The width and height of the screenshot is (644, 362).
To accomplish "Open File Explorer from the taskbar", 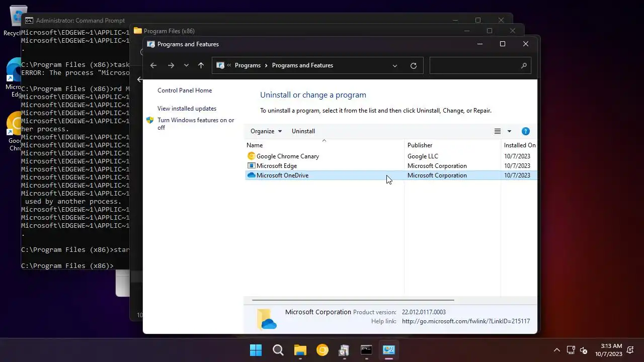I will point(300,350).
